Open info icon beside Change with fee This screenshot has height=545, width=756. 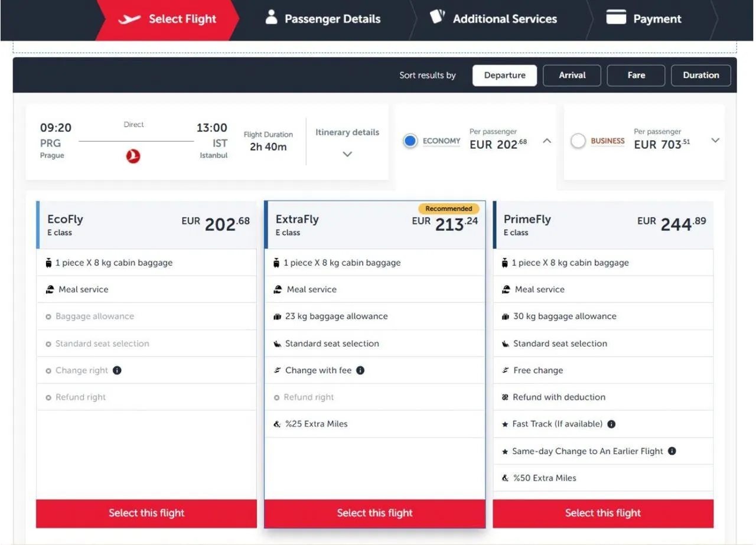tap(360, 370)
